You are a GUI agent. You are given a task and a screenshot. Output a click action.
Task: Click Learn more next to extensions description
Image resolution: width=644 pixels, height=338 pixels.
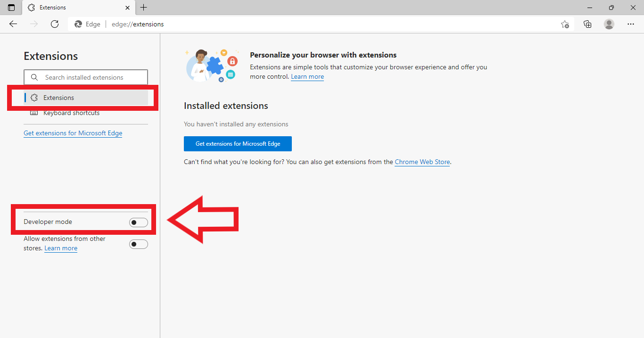coord(307,76)
